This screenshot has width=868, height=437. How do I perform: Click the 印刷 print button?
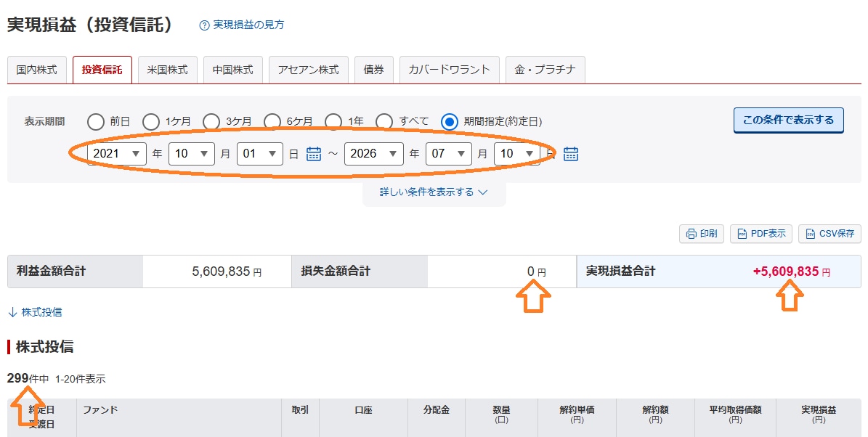pos(702,234)
